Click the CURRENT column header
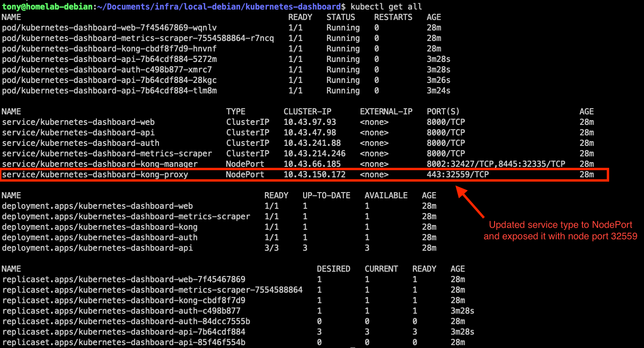The image size is (644, 348). pyautogui.click(x=381, y=269)
